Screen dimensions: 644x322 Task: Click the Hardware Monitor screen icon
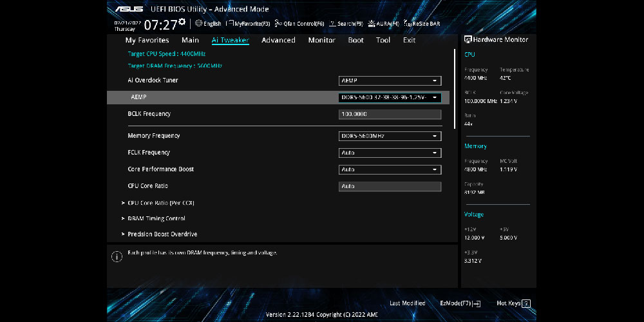(468, 39)
